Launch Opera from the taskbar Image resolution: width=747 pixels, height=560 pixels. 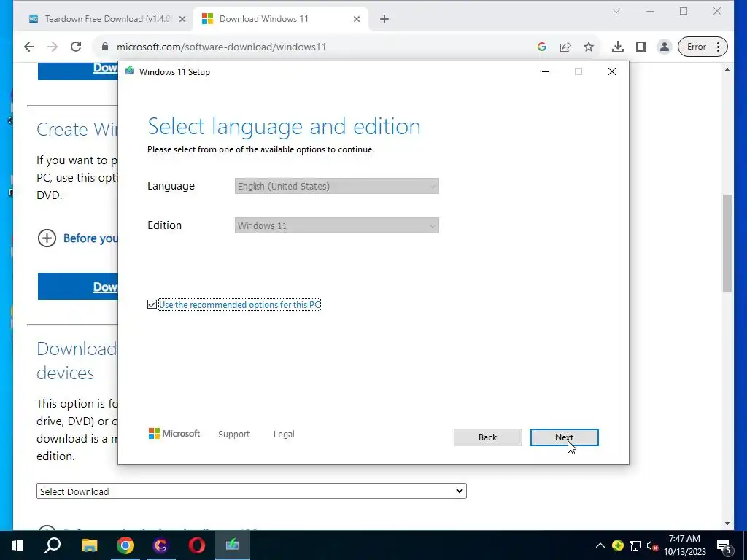(x=197, y=545)
